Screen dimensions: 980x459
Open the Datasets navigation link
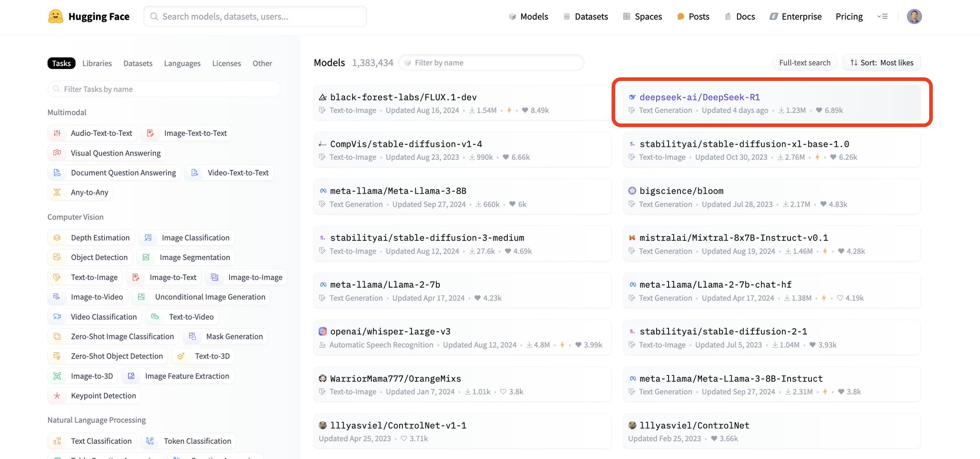coord(585,17)
